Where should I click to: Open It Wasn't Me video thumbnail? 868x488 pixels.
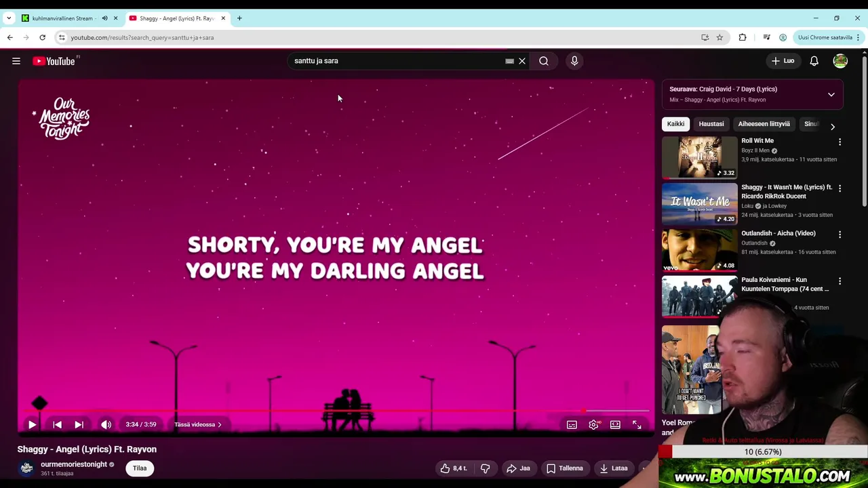click(x=699, y=203)
